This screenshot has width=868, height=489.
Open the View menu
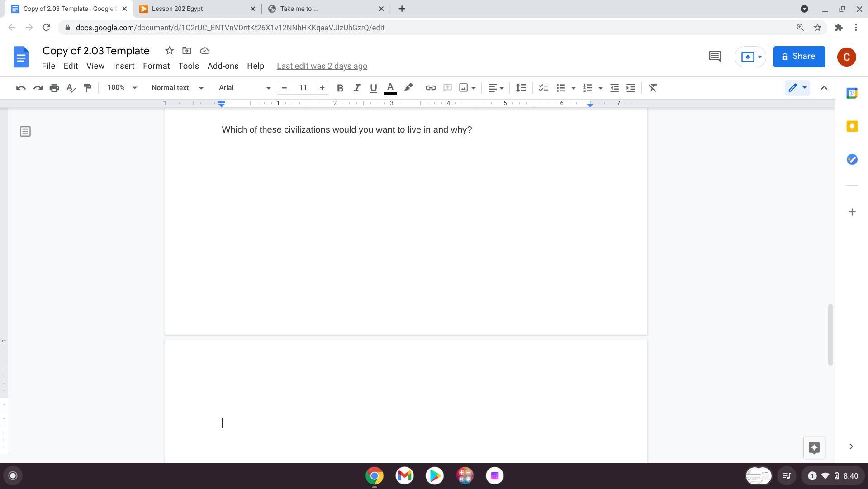coord(95,66)
